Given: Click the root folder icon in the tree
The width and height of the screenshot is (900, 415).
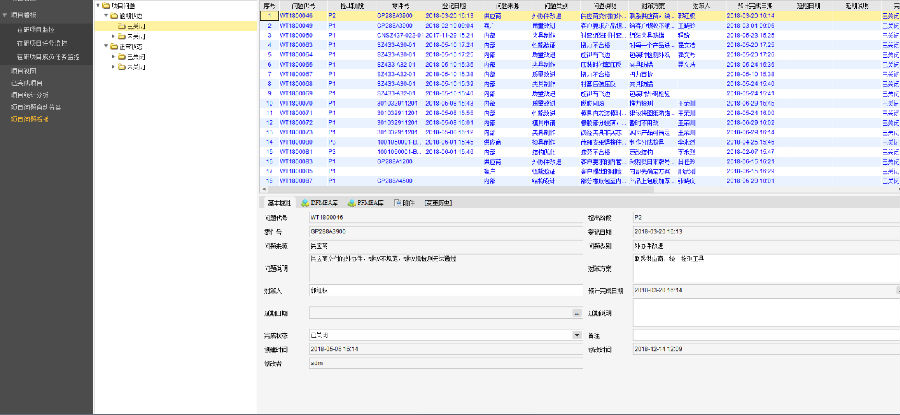Looking at the screenshot, I should tap(106, 6).
